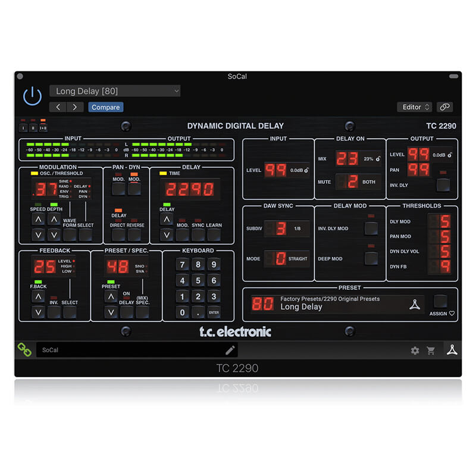Open the Long Delay [80] preset dropdown

[x=115, y=91]
